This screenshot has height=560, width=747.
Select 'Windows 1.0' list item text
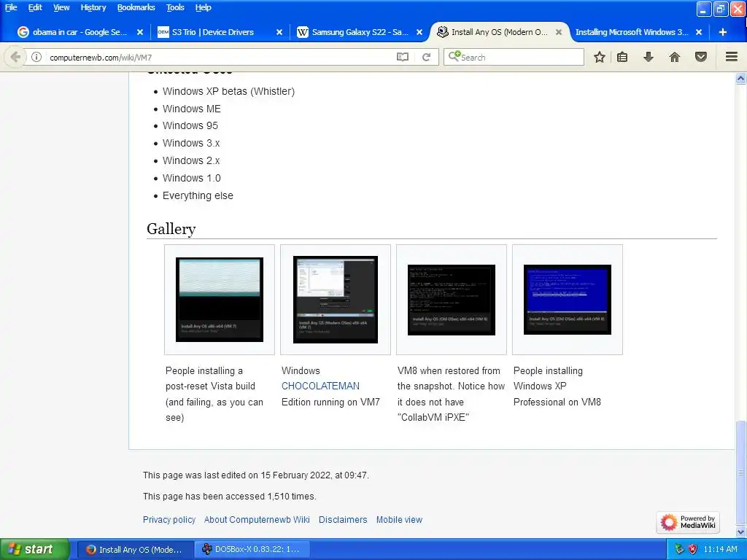point(192,178)
